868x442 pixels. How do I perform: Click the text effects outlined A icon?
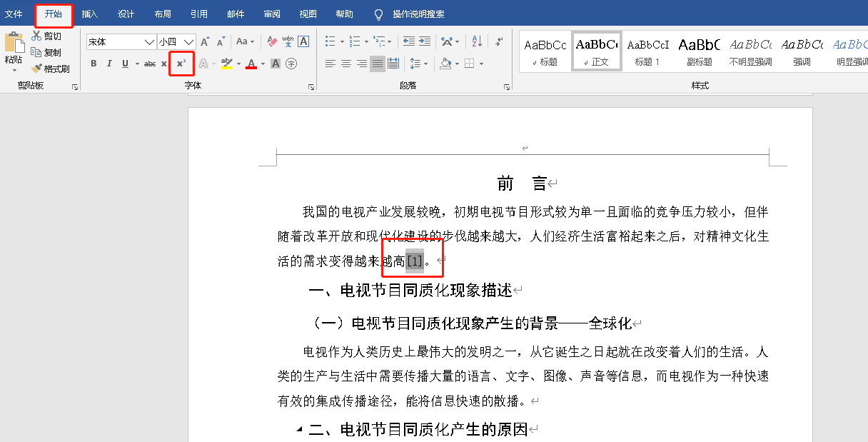click(x=203, y=64)
